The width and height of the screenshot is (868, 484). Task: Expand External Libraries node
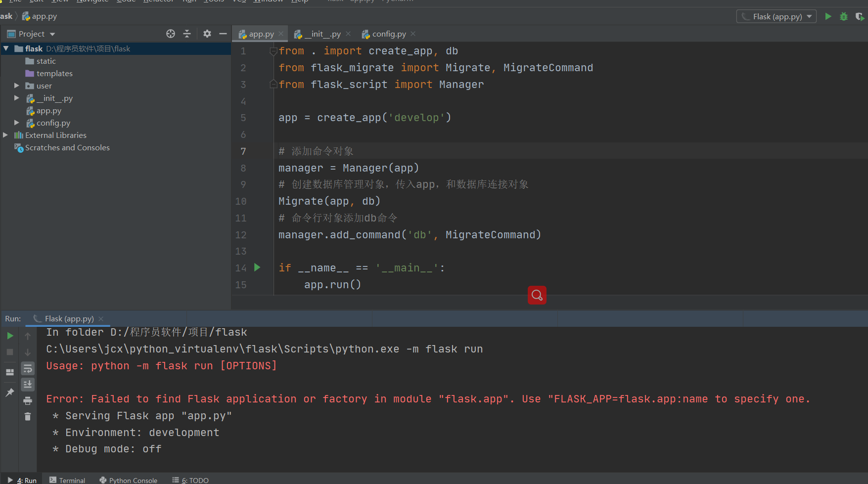tap(5, 135)
